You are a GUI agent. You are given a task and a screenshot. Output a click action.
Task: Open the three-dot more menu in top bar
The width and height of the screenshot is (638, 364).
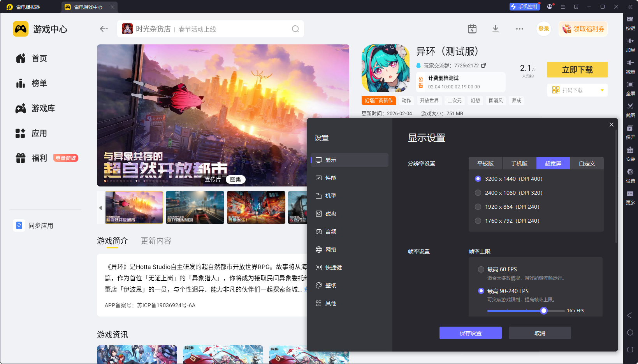pyautogui.click(x=519, y=29)
